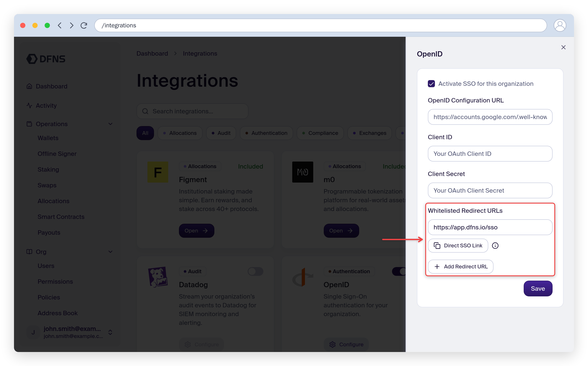Go to Wallets page
The width and height of the screenshot is (588, 366).
point(48,138)
